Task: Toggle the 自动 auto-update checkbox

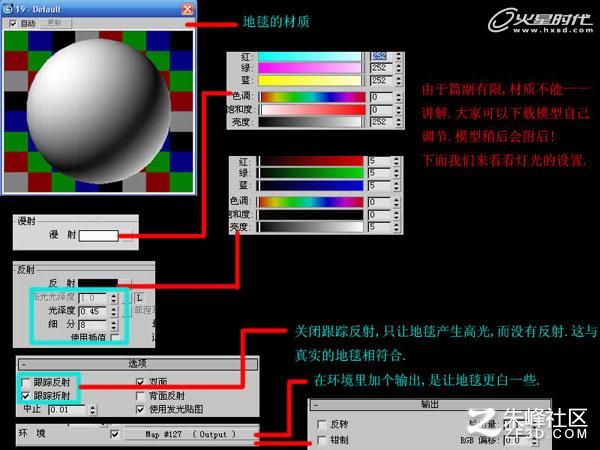Action: pos(13,24)
